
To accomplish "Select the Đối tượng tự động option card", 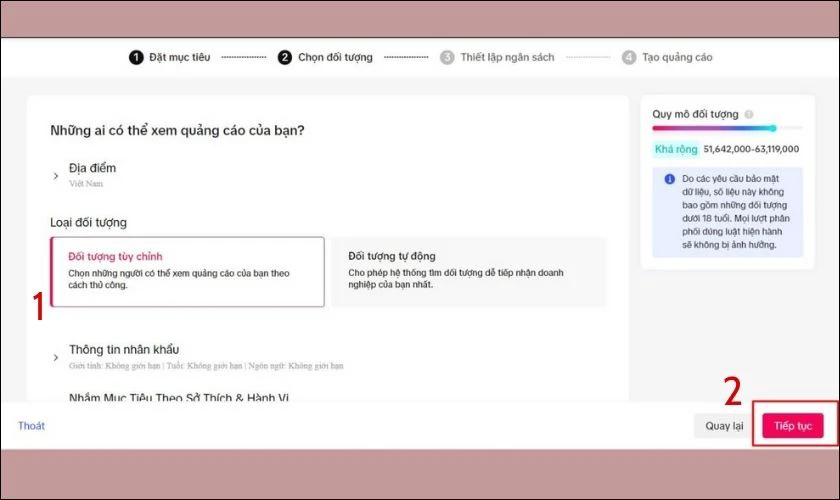I will pyautogui.click(x=469, y=272).
